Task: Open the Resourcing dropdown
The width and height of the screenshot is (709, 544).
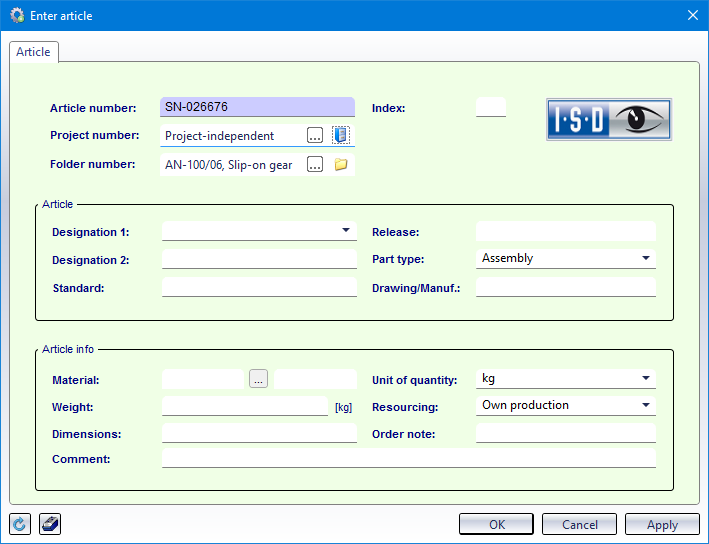Action: (x=645, y=405)
